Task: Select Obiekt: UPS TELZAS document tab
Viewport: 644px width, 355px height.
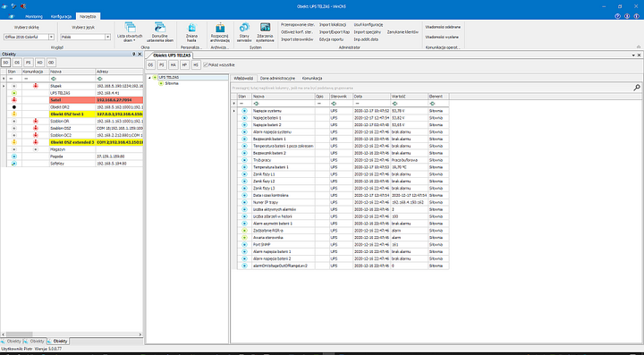Action: click(x=172, y=55)
